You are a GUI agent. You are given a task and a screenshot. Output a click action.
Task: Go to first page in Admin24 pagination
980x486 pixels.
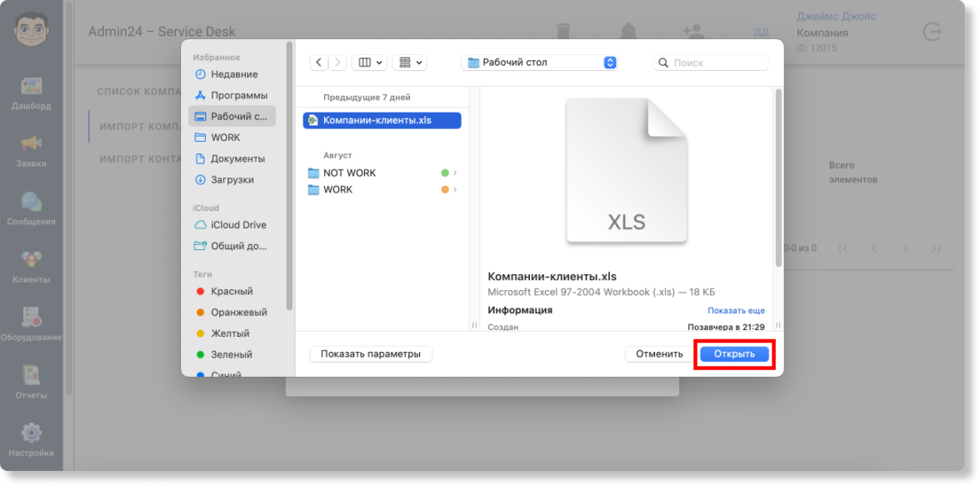click(x=843, y=249)
